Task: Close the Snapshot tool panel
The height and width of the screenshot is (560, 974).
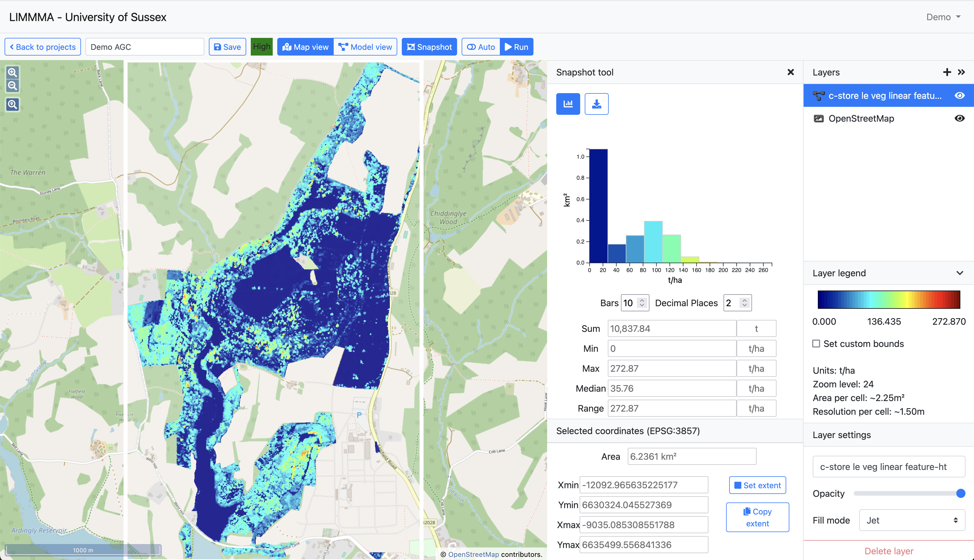Action: [x=790, y=72]
